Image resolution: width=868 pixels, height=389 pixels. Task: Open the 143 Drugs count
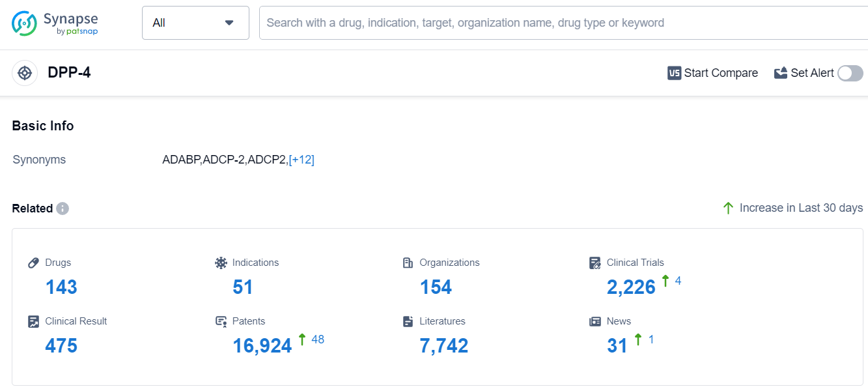(61, 287)
